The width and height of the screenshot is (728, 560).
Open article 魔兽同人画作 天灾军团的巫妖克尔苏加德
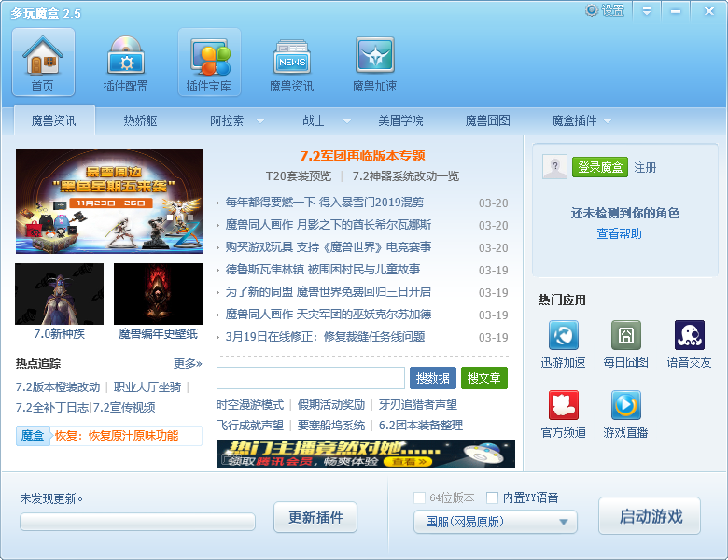[x=329, y=315]
